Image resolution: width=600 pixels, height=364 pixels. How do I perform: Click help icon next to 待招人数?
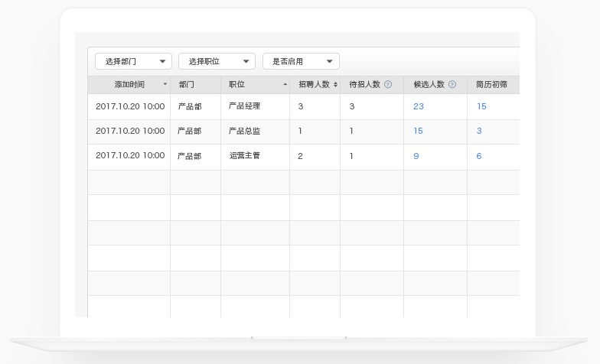pos(387,84)
